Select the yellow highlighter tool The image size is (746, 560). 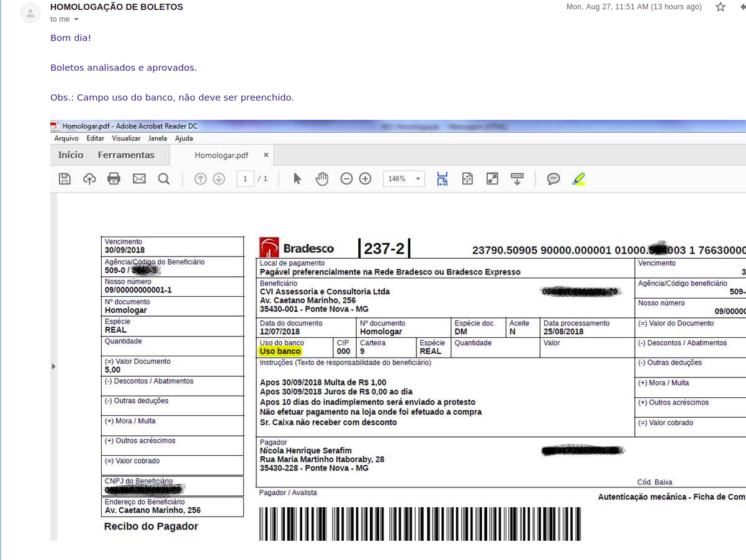click(x=578, y=179)
